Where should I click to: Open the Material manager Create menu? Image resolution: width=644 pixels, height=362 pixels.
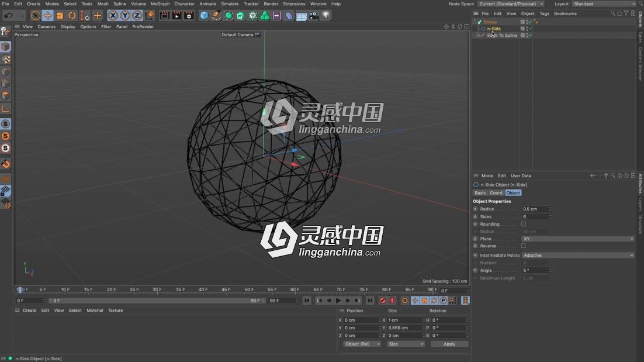pyautogui.click(x=30, y=311)
